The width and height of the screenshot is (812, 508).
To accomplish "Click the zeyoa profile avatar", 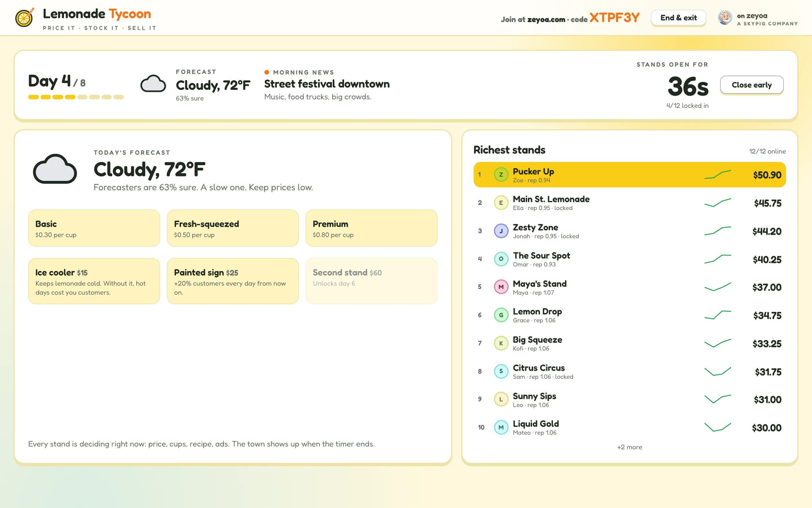I will pos(725,17).
